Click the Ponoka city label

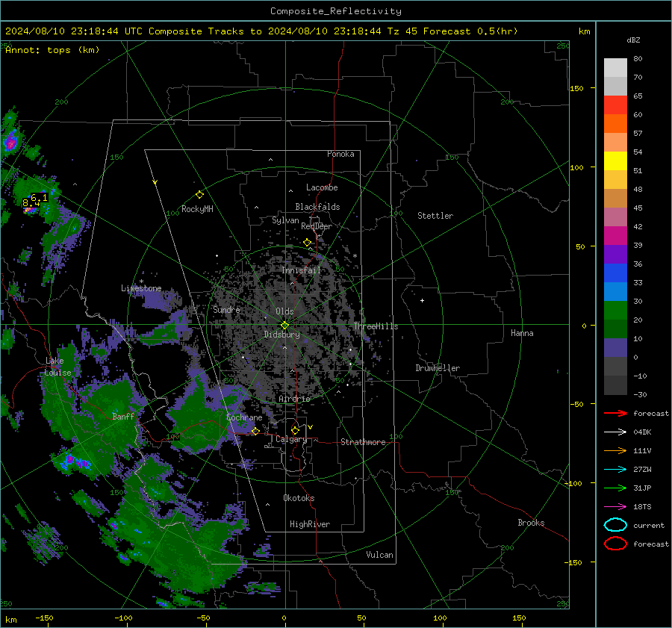point(340,154)
